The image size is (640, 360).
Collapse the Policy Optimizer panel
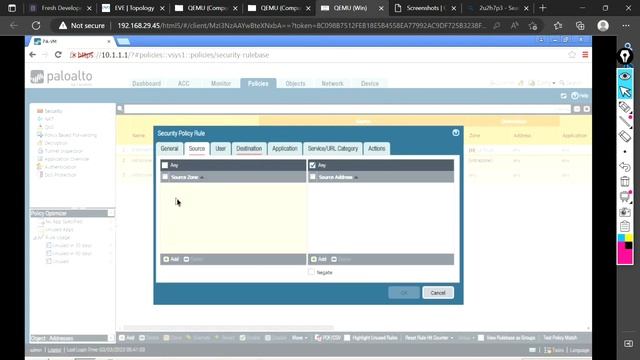coord(111,213)
